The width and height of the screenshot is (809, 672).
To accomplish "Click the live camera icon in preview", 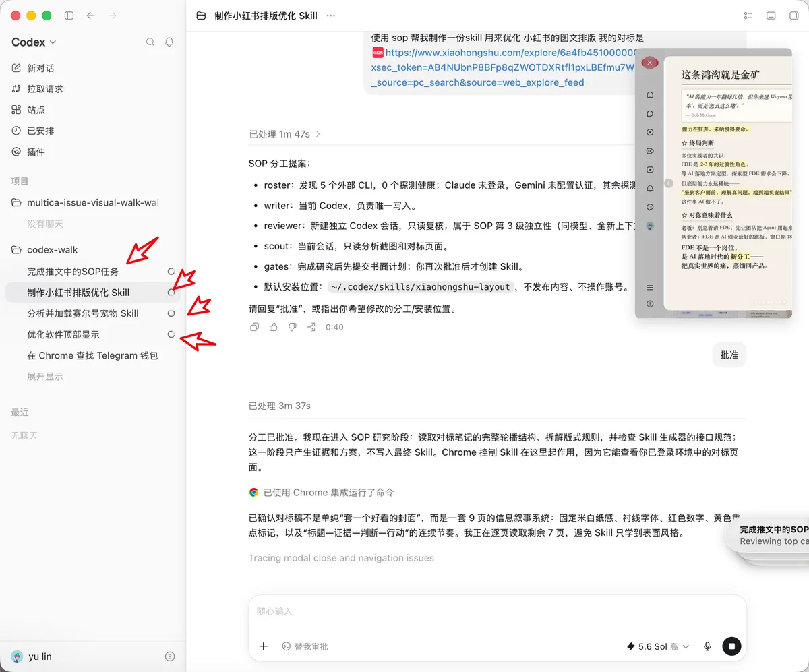I will [x=650, y=151].
